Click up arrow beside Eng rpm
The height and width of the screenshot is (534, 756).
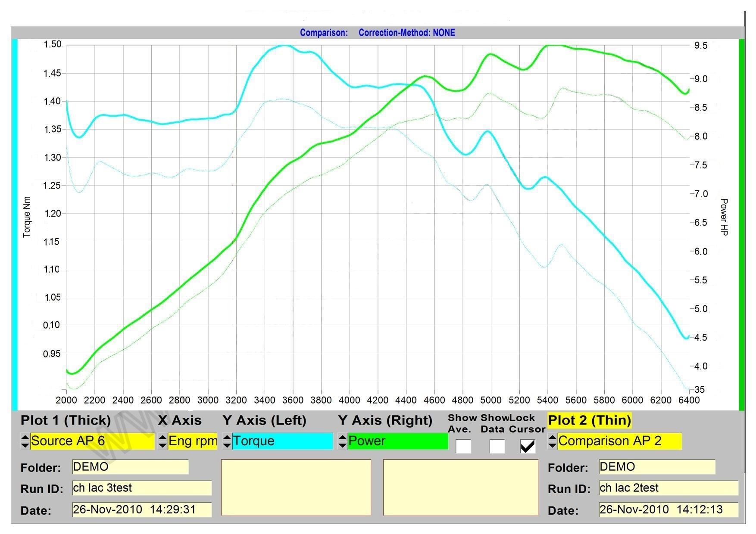pyautogui.click(x=162, y=438)
